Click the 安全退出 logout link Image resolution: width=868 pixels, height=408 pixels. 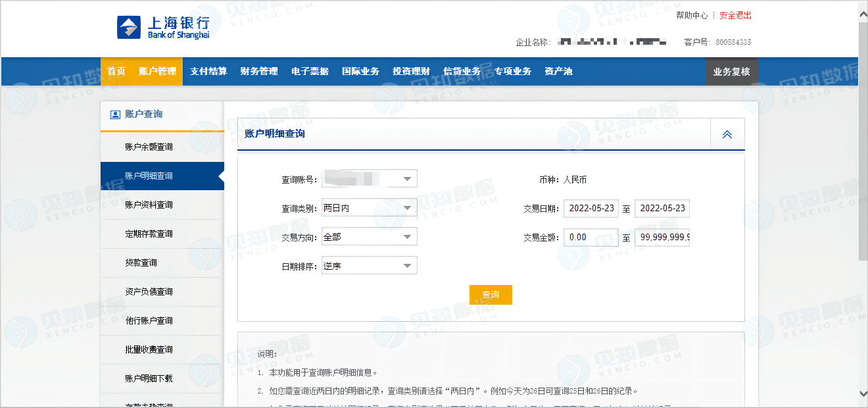click(735, 14)
